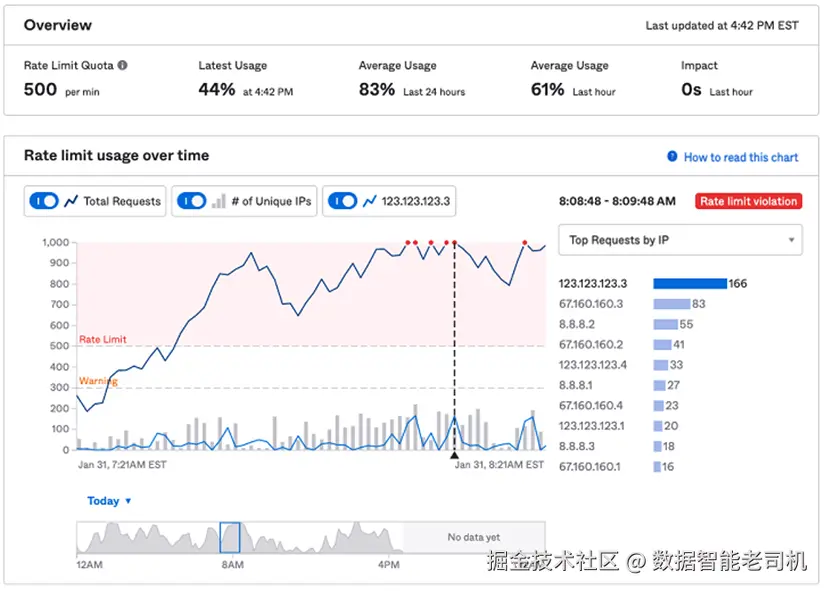Viewport: 825px width, 591px height.
Task: Click the Unique IPs bar chart icon
Action: click(x=219, y=201)
